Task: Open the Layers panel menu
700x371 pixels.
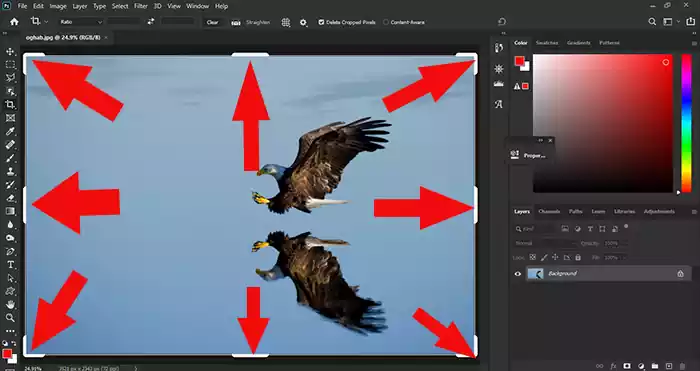Action: coord(694,212)
